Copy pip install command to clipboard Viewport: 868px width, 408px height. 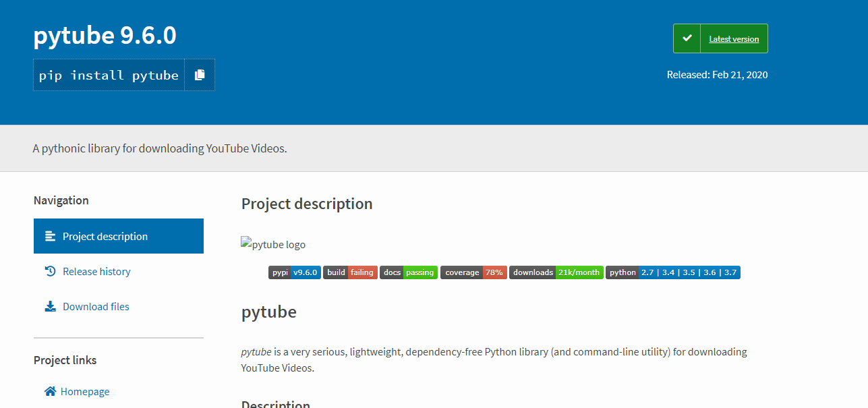200,75
